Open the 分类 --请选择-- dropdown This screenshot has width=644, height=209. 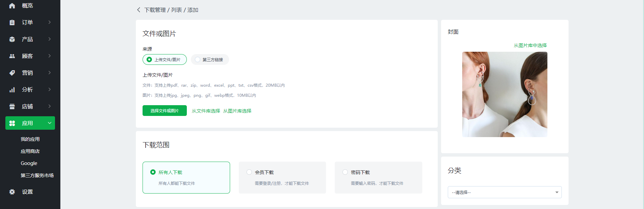click(504, 192)
